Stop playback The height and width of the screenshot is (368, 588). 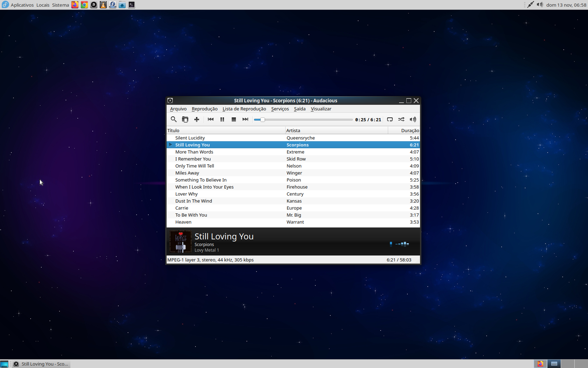point(234,120)
